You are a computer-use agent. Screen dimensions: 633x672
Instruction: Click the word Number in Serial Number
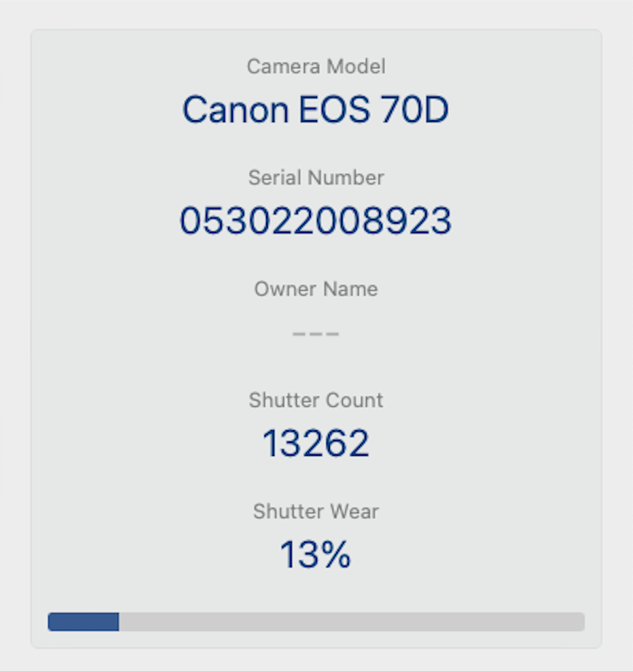(x=345, y=177)
